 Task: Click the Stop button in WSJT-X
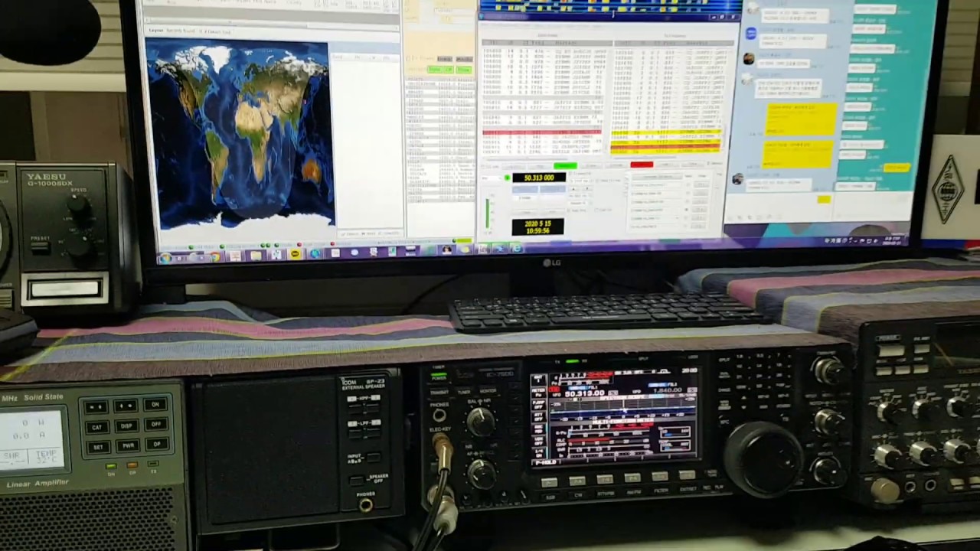[x=540, y=166]
